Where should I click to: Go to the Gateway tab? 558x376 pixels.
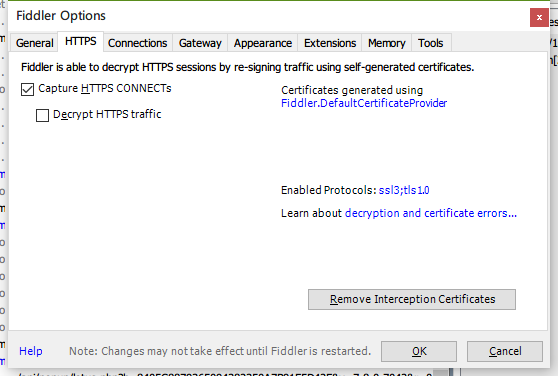click(x=200, y=43)
